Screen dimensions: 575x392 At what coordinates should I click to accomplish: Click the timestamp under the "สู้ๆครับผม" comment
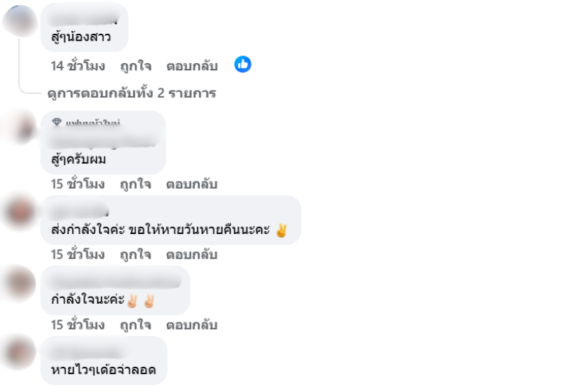[78, 184]
